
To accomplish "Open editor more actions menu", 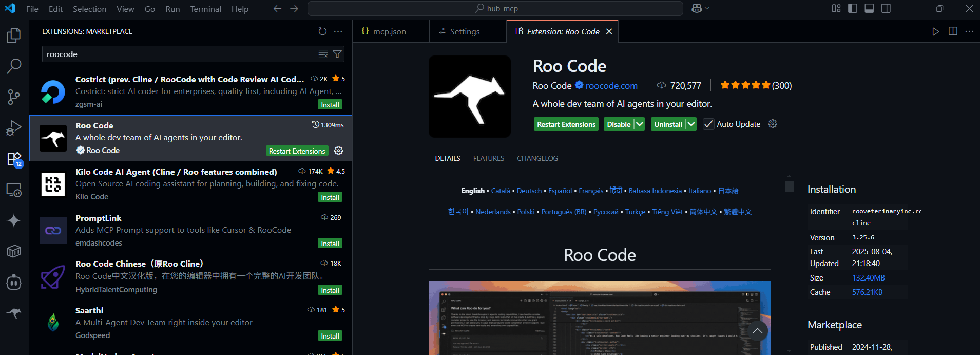I will tap(969, 31).
